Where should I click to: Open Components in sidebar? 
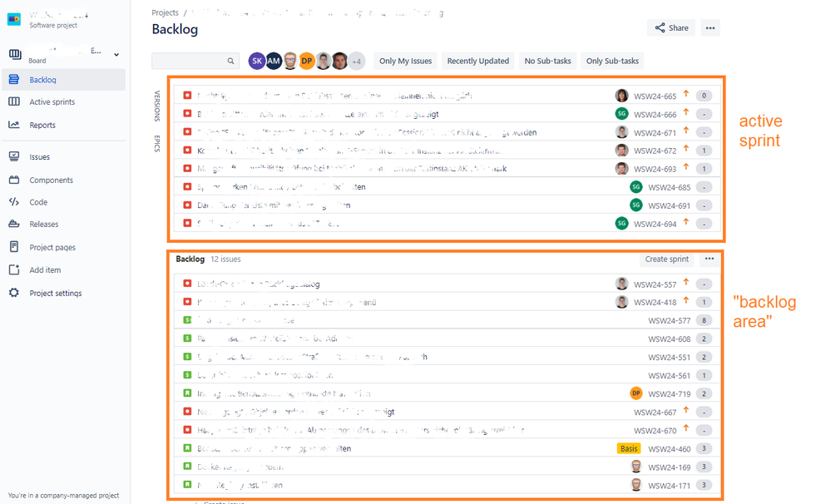51,180
